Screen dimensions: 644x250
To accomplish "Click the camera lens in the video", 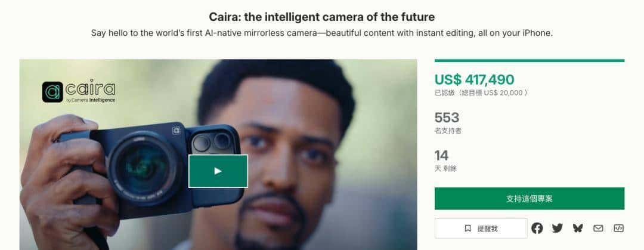I will tap(143, 168).
